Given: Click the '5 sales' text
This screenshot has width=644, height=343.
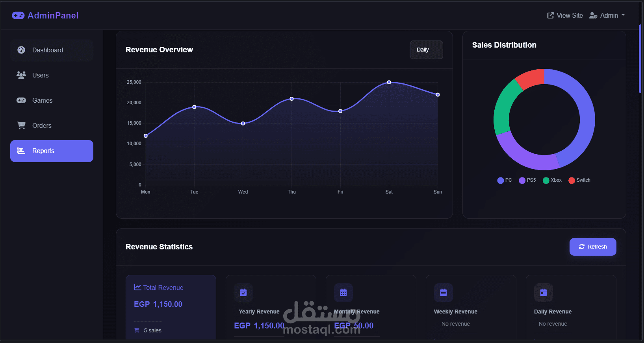Looking at the screenshot, I should tap(152, 330).
